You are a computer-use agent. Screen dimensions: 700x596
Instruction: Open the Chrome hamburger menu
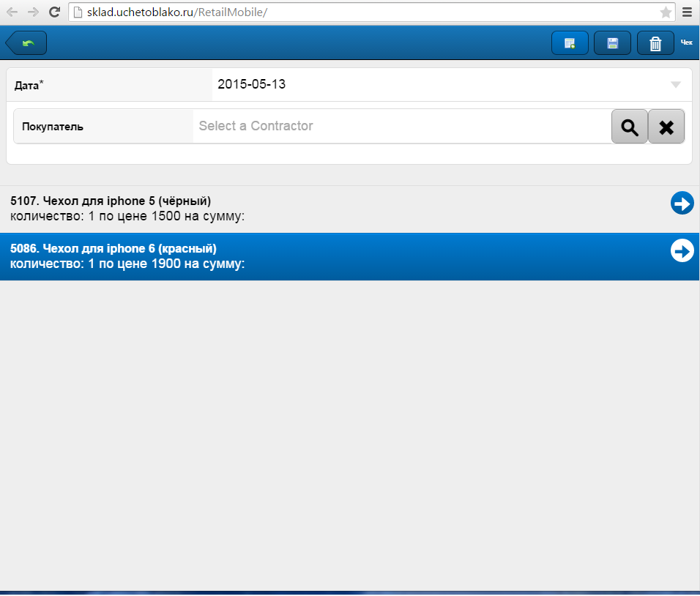[x=687, y=12]
